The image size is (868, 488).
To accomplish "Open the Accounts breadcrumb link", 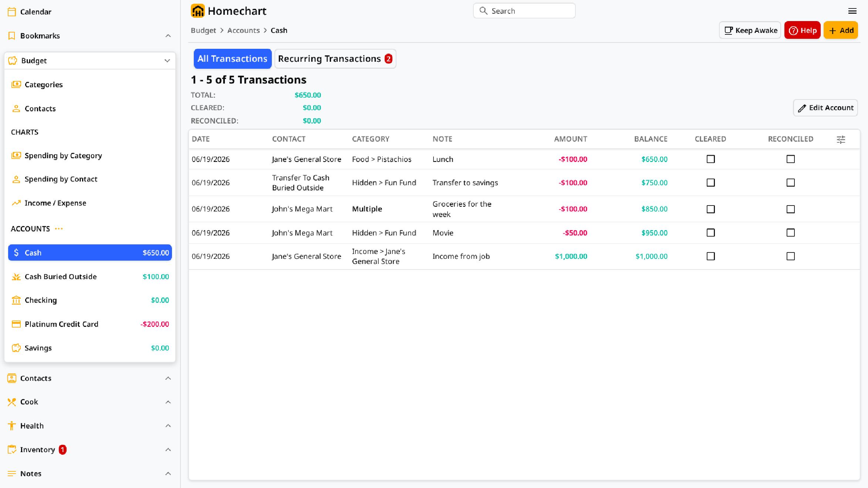I will click(243, 30).
